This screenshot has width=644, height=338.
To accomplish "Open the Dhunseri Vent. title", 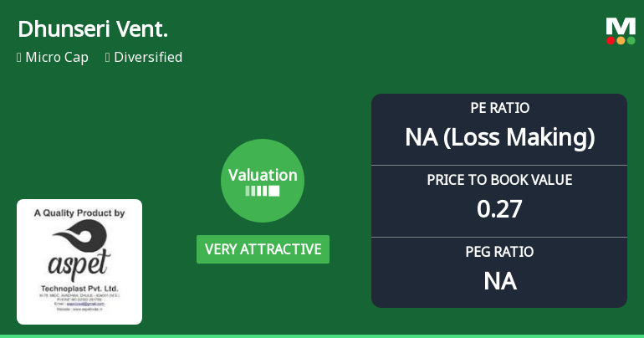I will click(93, 29).
